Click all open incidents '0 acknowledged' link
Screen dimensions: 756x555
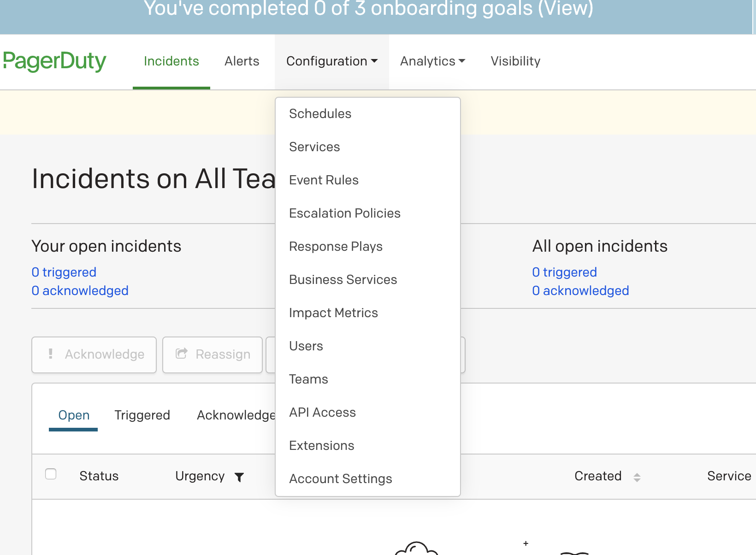point(580,291)
